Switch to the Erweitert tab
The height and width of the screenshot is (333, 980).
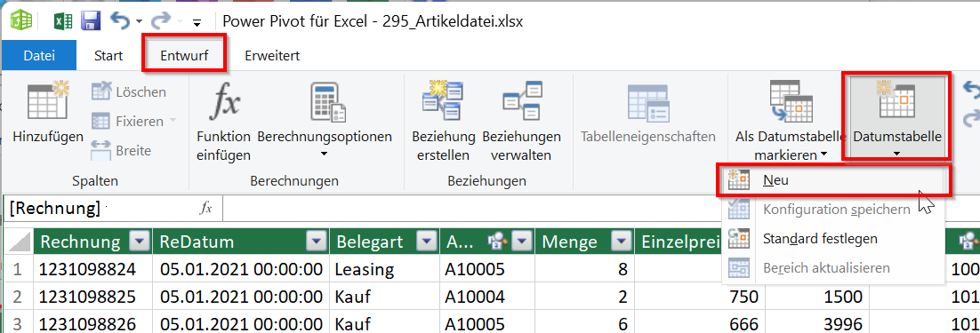272,55
